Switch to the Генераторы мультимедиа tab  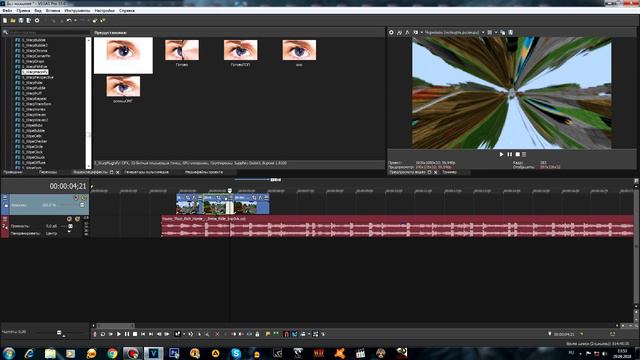(147, 172)
